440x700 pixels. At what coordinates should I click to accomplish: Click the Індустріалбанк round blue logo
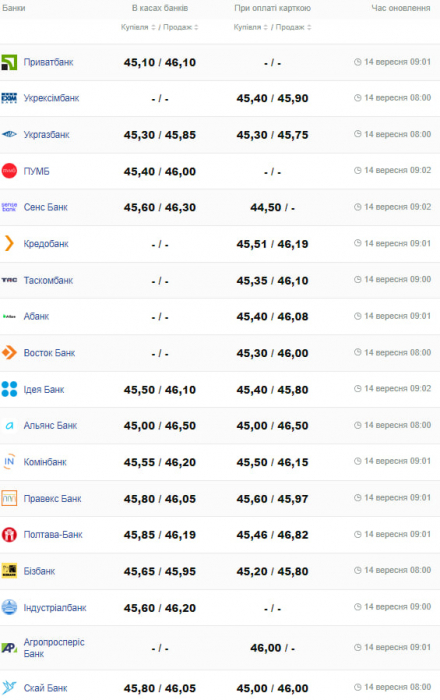pyautogui.click(x=9, y=607)
